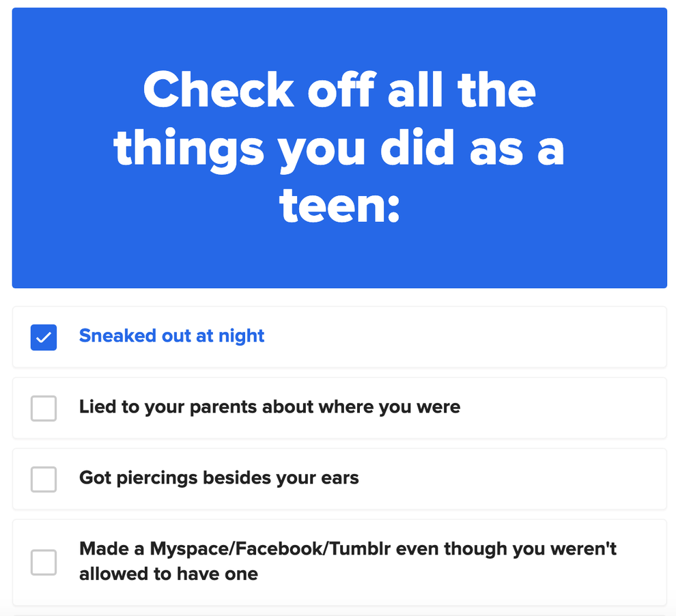Check 'Lied to your parents about where you were'
The width and height of the screenshot is (676, 616).
[43, 408]
